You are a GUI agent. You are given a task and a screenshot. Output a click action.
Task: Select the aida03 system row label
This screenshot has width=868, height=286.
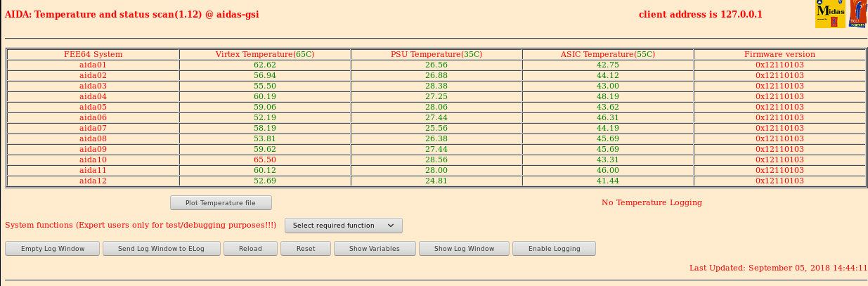point(93,86)
